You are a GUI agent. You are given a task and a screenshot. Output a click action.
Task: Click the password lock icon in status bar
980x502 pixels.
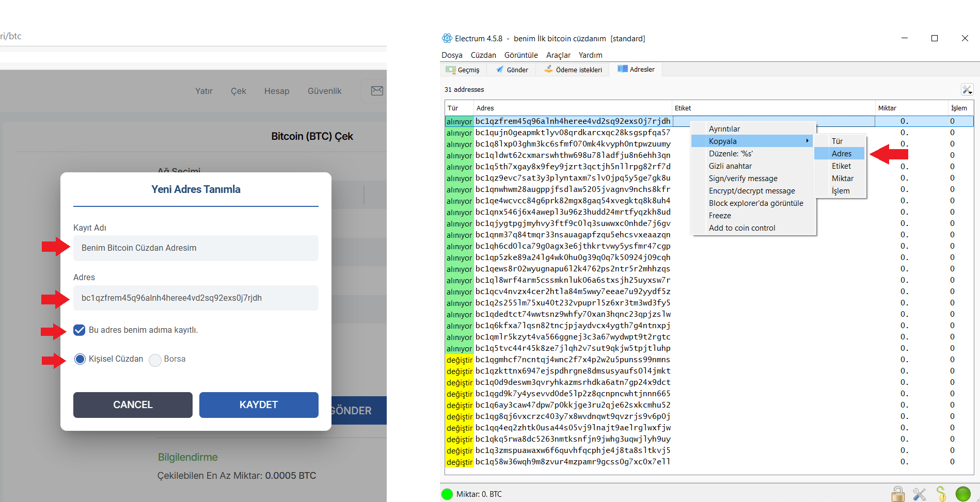(x=898, y=494)
